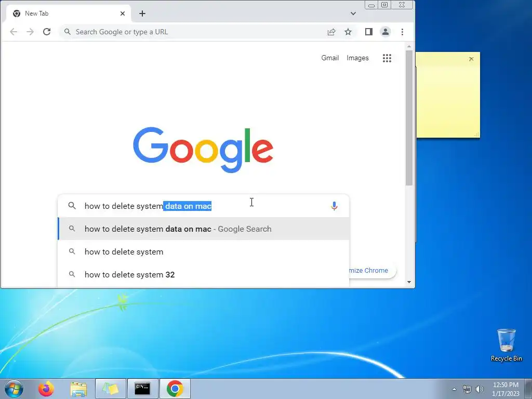Click the page scroll up arrow
532x399 pixels.
tap(409, 46)
